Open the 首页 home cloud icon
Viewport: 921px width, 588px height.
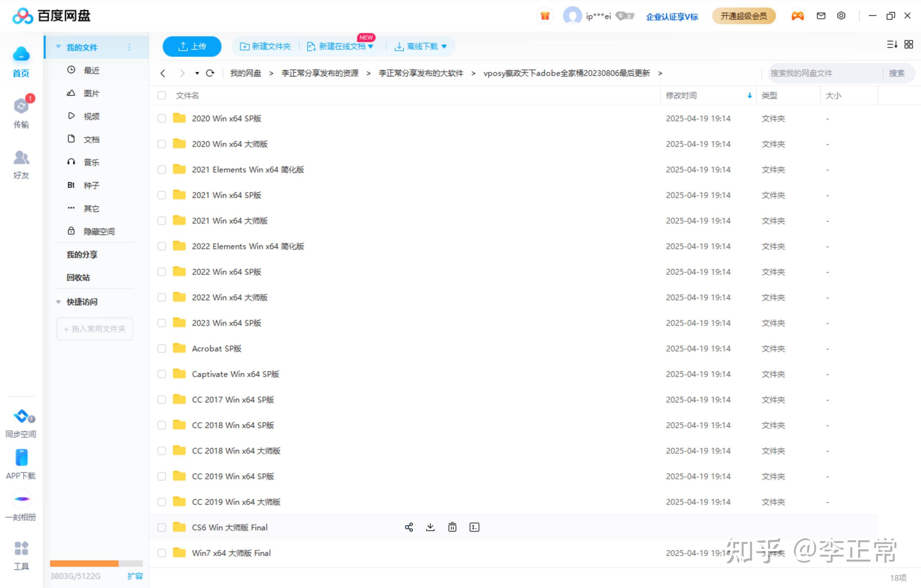[21, 54]
